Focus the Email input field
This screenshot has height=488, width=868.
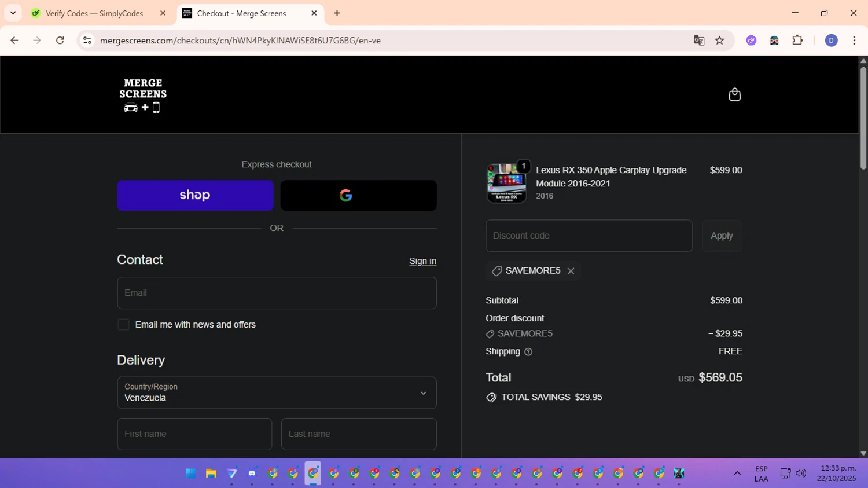point(277,293)
